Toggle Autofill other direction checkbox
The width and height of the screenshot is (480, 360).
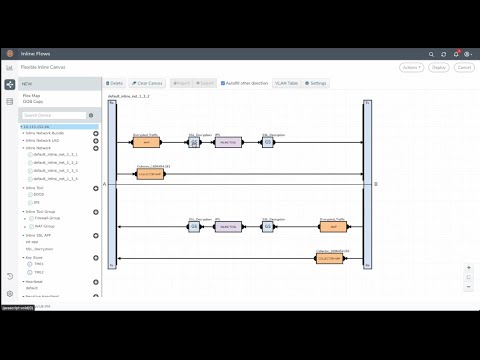223,83
